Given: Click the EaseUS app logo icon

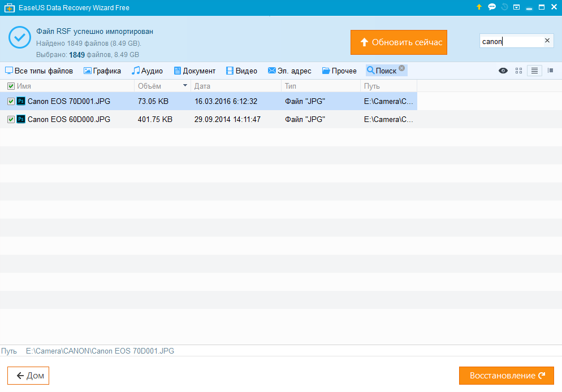Looking at the screenshot, I should (x=9, y=7).
